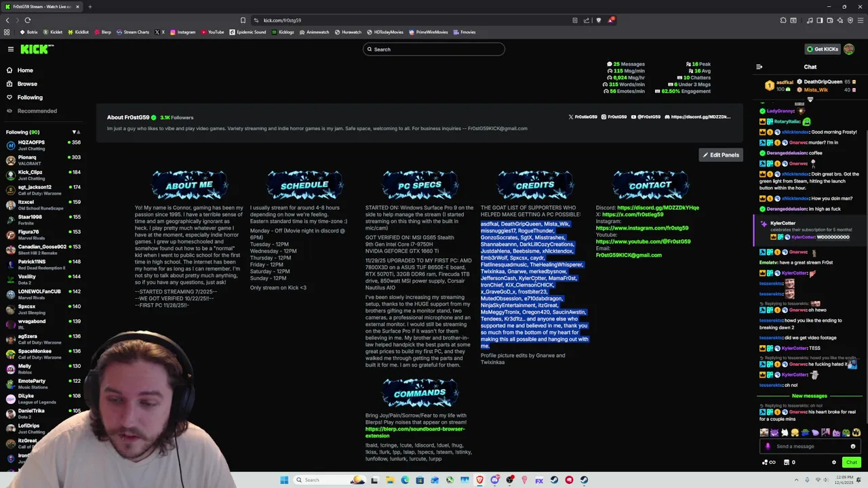Image resolution: width=868 pixels, height=488 pixels.
Task: Click New messages banner in chat
Action: (810, 396)
